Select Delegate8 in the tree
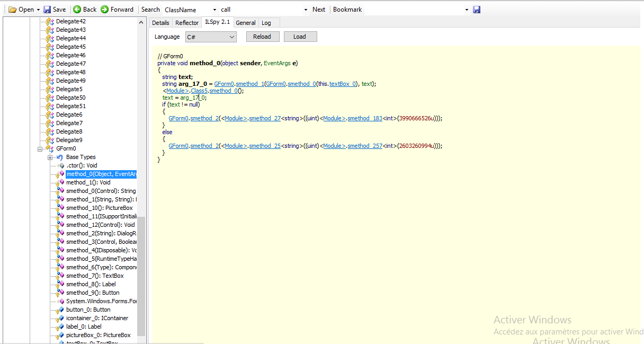The width and height of the screenshot is (644, 344). click(x=69, y=131)
